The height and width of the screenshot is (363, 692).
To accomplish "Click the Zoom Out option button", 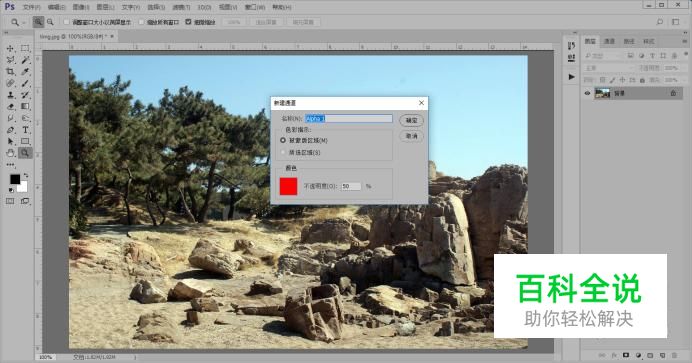I will (x=50, y=22).
